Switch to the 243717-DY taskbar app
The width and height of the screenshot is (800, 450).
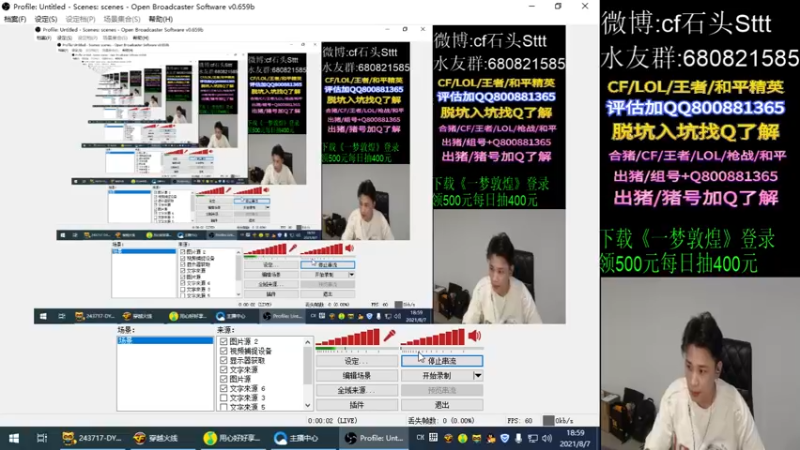click(92, 438)
